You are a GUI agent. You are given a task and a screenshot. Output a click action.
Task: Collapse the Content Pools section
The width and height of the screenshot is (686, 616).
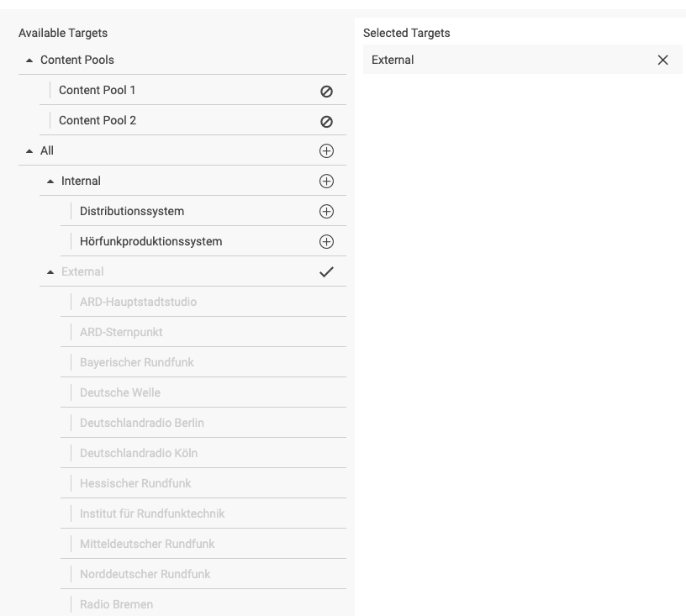click(x=30, y=61)
